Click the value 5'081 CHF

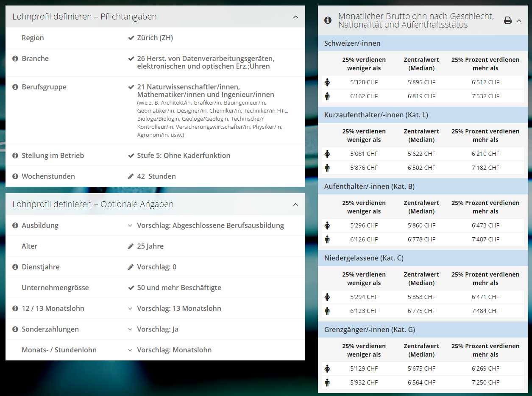pos(364,154)
